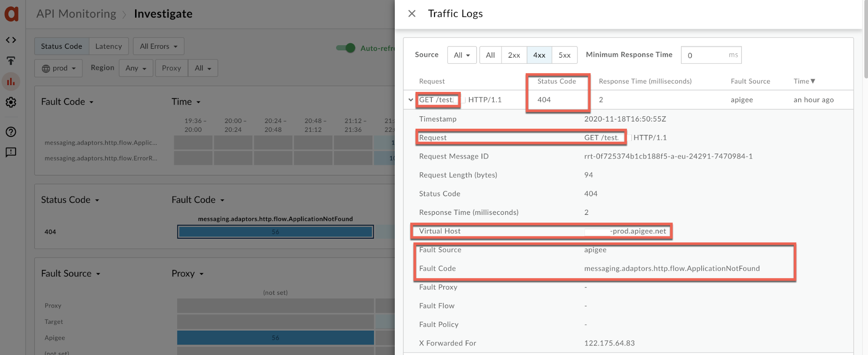868x355 pixels.
Task: Click the Apigee logo icon
Action: click(x=11, y=13)
